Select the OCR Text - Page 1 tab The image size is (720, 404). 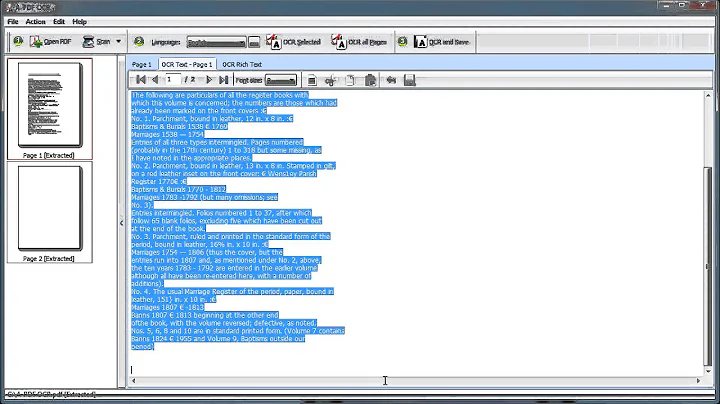click(x=187, y=64)
